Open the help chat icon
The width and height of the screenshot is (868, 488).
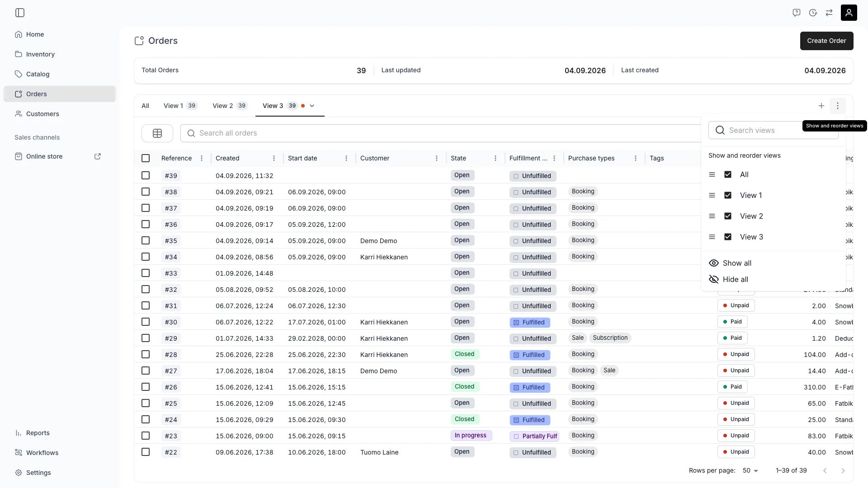click(x=797, y=13)
